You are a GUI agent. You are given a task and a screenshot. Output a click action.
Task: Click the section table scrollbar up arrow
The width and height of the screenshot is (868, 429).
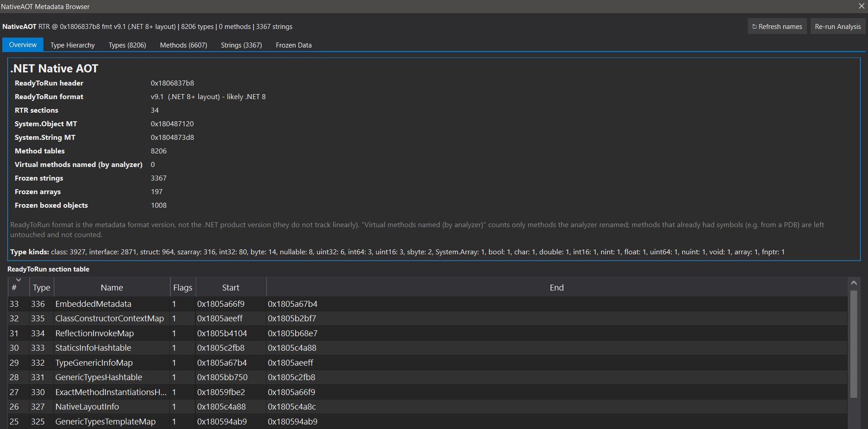click(854, 283)
